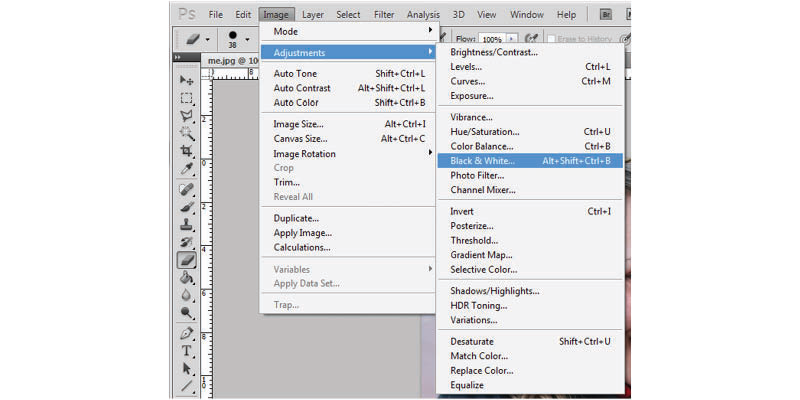Image resolution: width=800 pixels, height=400 pixels.
Task: Expand the toolbox panel double arrows
Action: click(x=177, y=58)
